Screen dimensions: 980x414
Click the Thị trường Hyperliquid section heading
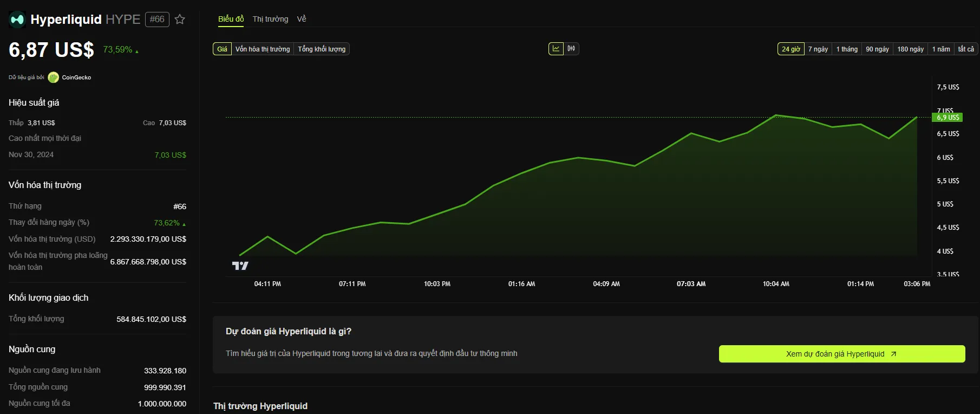[x=260, y=406]
